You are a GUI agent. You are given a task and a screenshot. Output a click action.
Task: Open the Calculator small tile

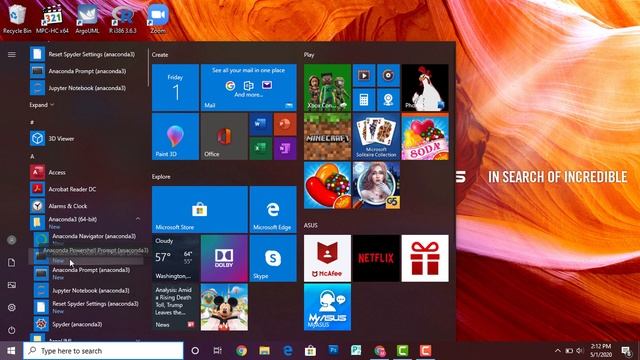364,99
